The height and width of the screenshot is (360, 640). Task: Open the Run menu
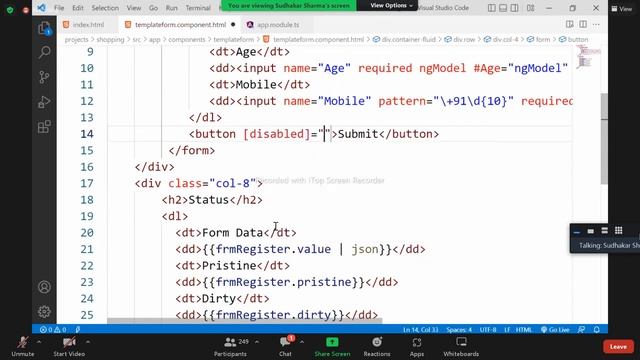[x=171, y=8]
